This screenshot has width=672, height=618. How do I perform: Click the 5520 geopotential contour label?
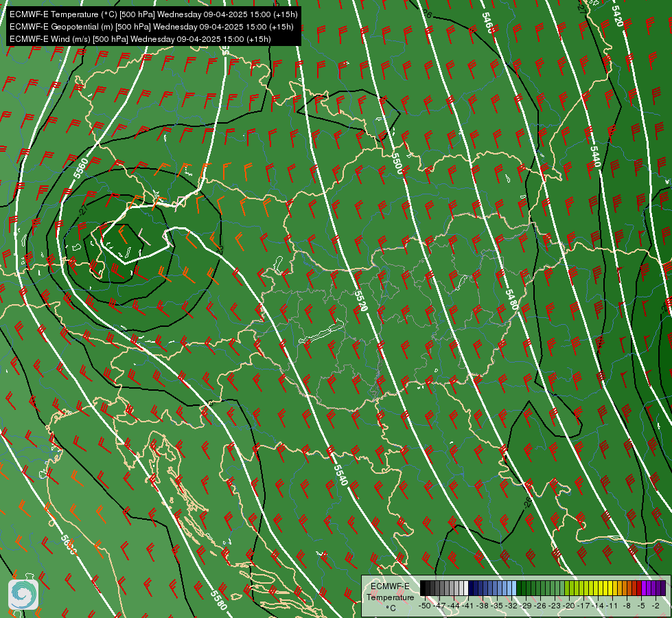(361, 300)
